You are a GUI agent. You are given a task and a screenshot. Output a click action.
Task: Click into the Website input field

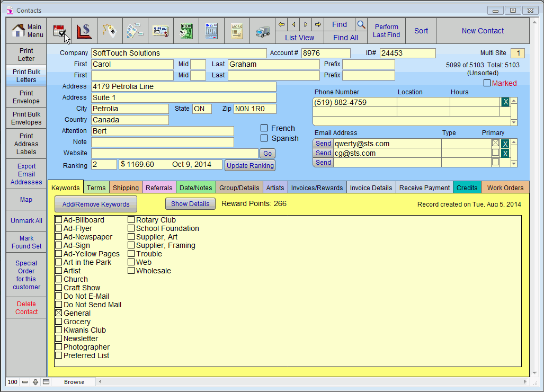tap(175, 153)
